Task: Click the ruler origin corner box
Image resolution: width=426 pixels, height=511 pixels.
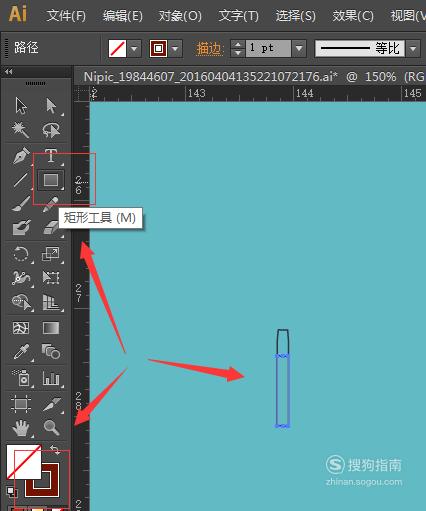Action: pos(82,93)
